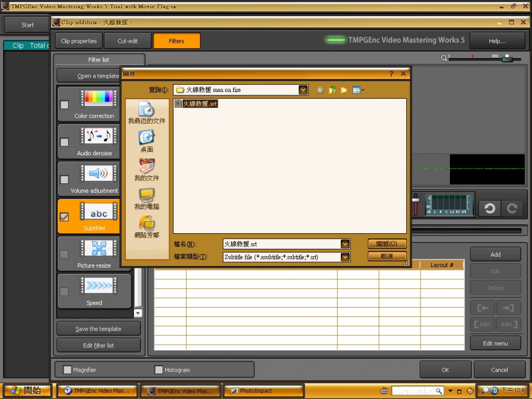Go to 桌面 (Desktop) in the places bar

pyautogui.click(x=146, y=141)
